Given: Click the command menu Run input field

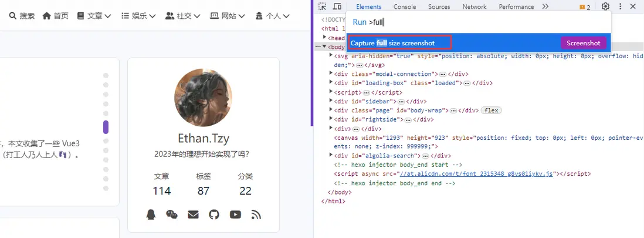Looking at the screenshot, I should pos(479,22).
